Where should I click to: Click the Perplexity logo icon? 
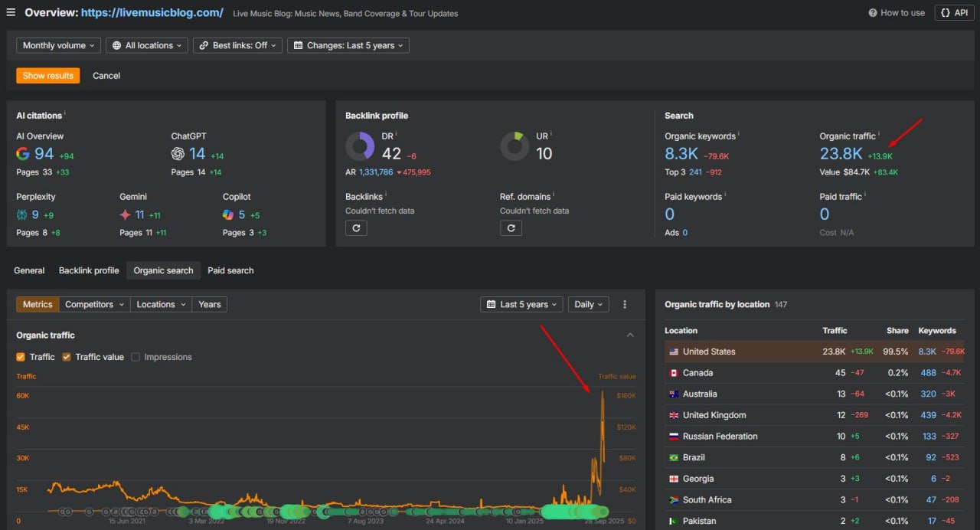pyautogui.click(x=22, y=215)
